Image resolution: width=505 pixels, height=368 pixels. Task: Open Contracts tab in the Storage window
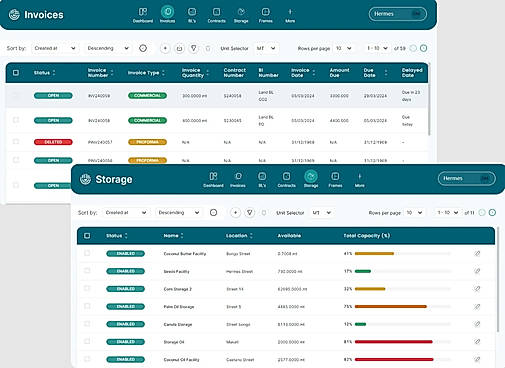pyautogui.click(x=287, y=180)
